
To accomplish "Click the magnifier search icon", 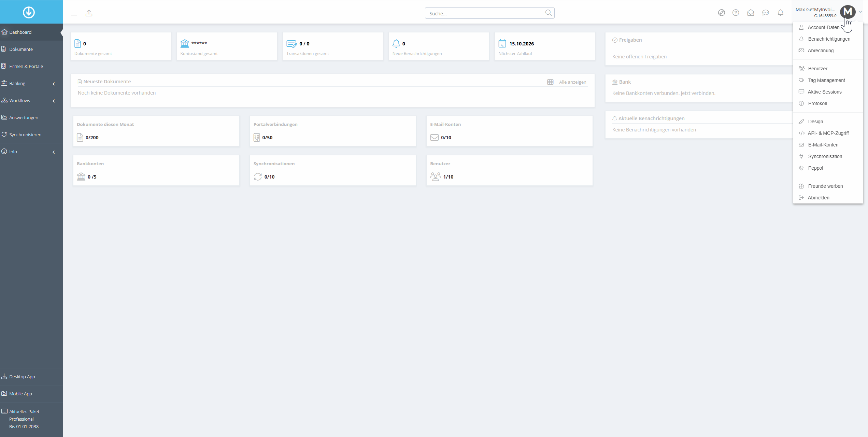I will 548,13.
